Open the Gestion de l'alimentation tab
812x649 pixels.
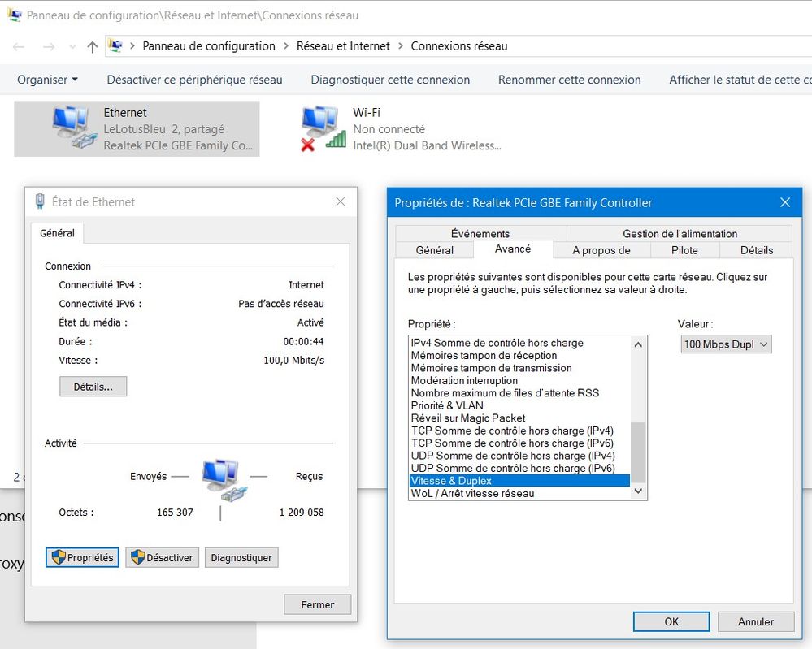[x=680, y=234]
